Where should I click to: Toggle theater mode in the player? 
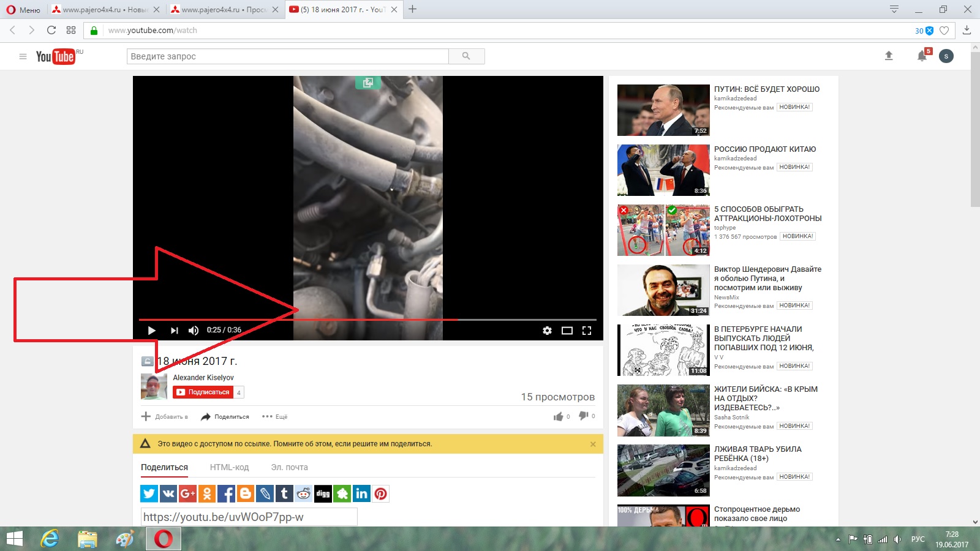coord(567,331)
